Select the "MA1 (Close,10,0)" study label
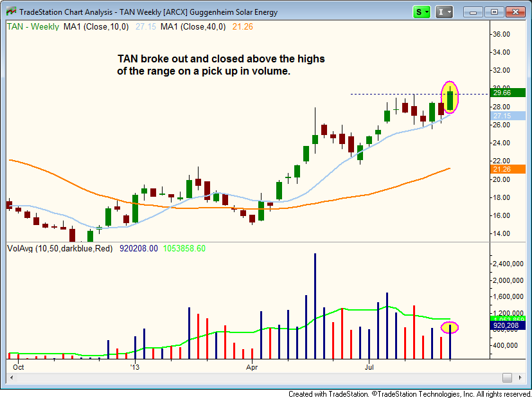532x398 pixels. tap(96, 27)
